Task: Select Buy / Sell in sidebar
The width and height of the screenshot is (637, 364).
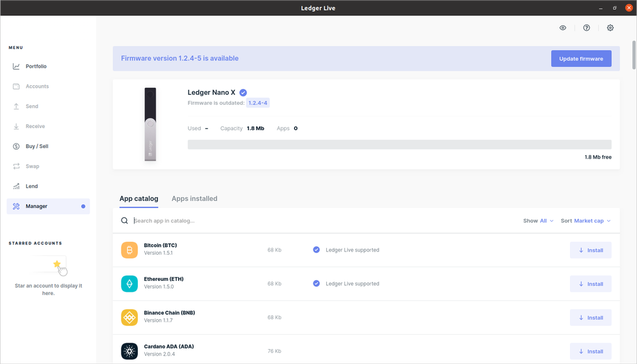Action: [37, 146]
